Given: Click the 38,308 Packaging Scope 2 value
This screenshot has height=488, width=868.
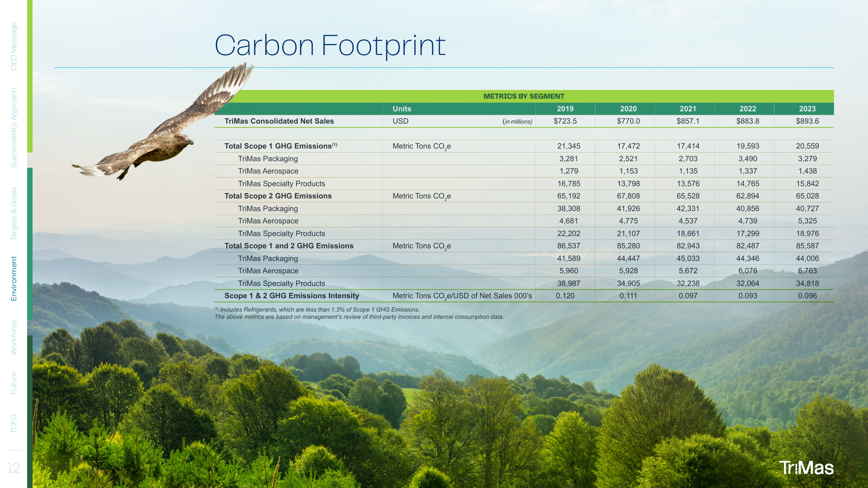Looking at the screenshot, I should [569, 209].
